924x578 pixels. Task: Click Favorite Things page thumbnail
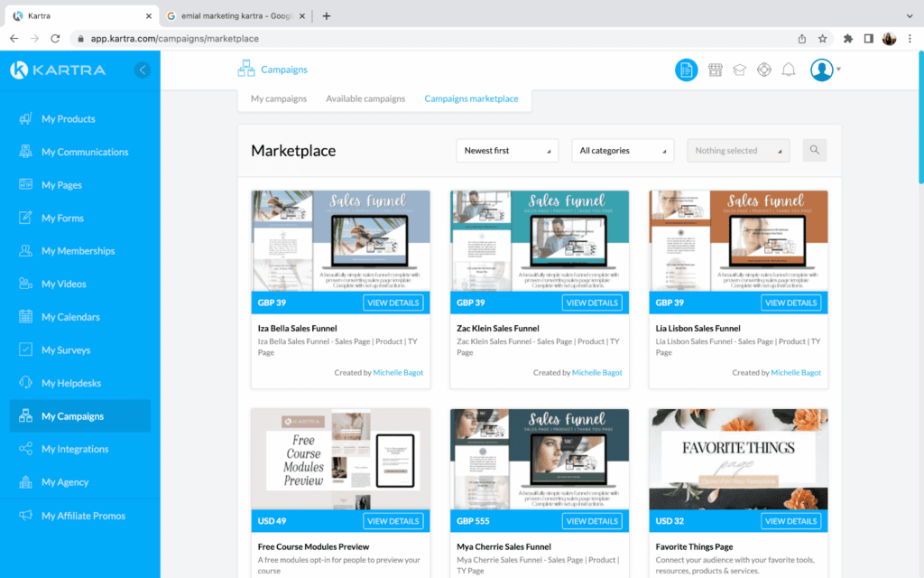tap(738, 460)
